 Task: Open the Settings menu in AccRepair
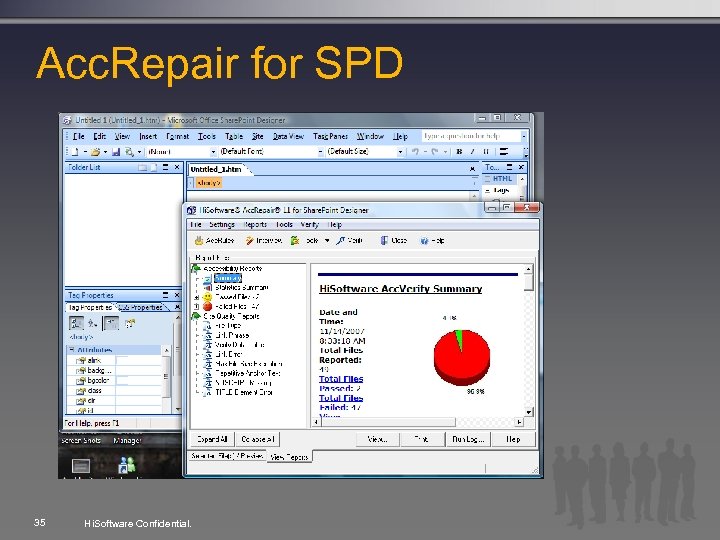(222, 225)
